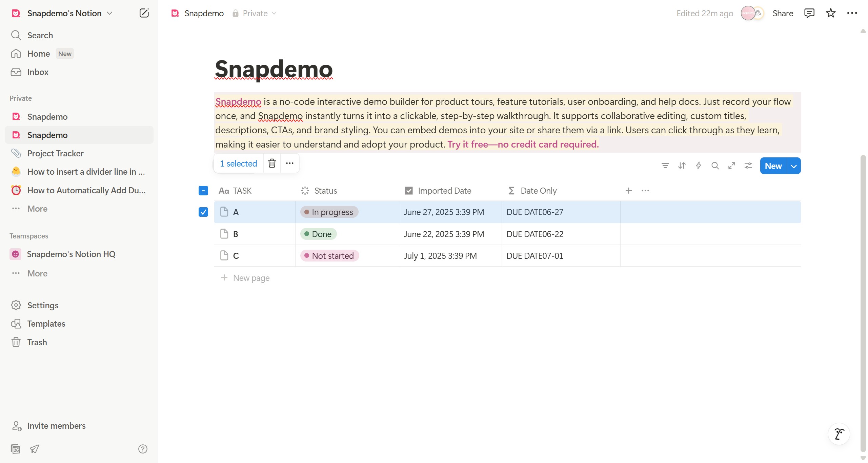This screenshot has width=868, height=463.
Task: Add a new property with the plus icon
Action: point(628,191)
